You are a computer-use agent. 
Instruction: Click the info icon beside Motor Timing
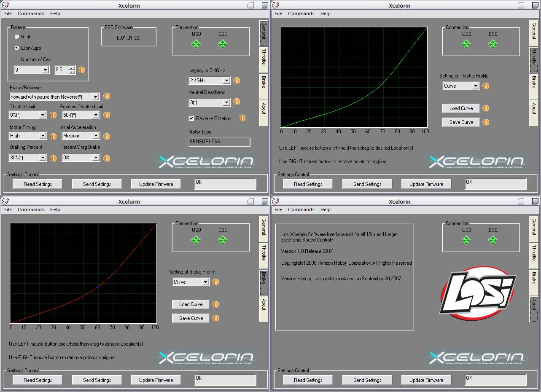pyautogui.click(x=53, y=136)
